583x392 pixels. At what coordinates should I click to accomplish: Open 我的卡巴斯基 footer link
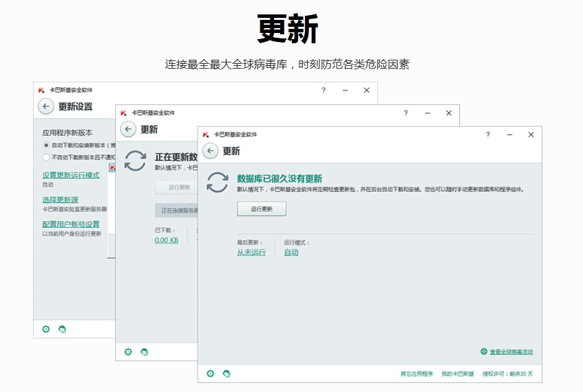[458, 373]
